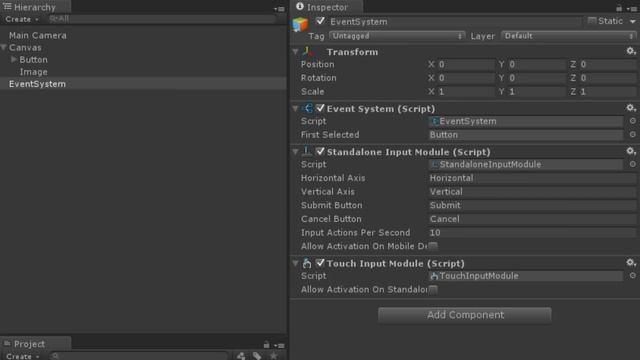
Task: Collapse the Standalone Input Module component
Action: [x=296, y=152]
